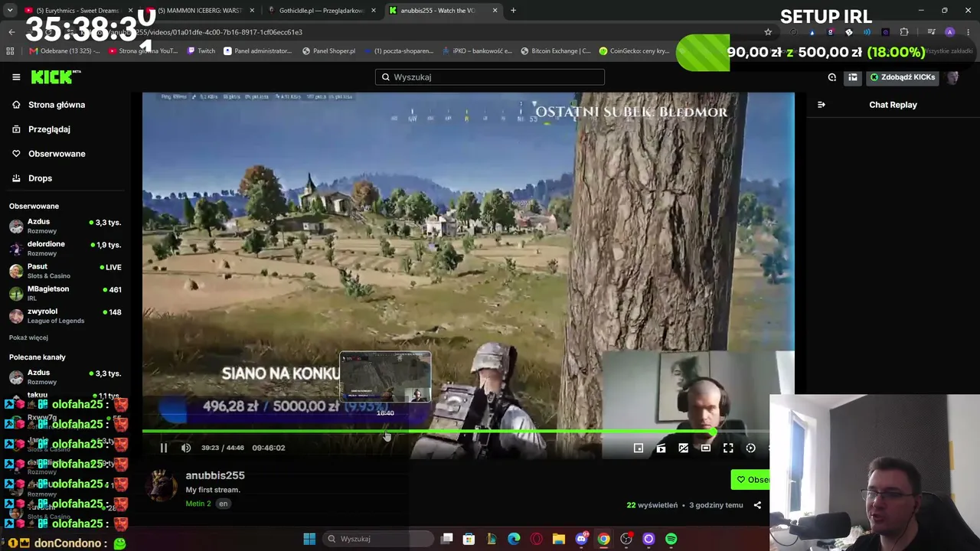The height and width of the screenshot is (551, 980).
Task: Click the en language tag
Action: coord(223,504)
